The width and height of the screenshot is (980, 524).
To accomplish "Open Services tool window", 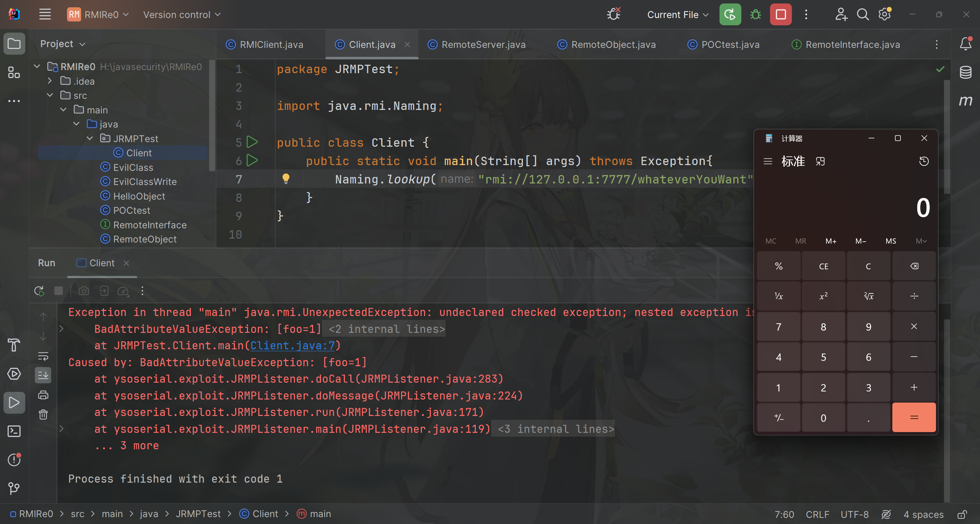I will (x=14, y=374).
